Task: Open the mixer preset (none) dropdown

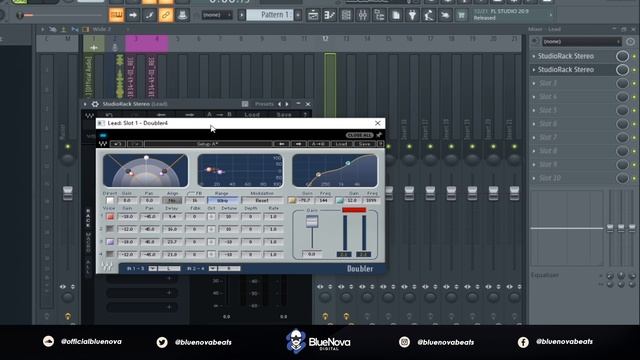Action: point(581,42)
